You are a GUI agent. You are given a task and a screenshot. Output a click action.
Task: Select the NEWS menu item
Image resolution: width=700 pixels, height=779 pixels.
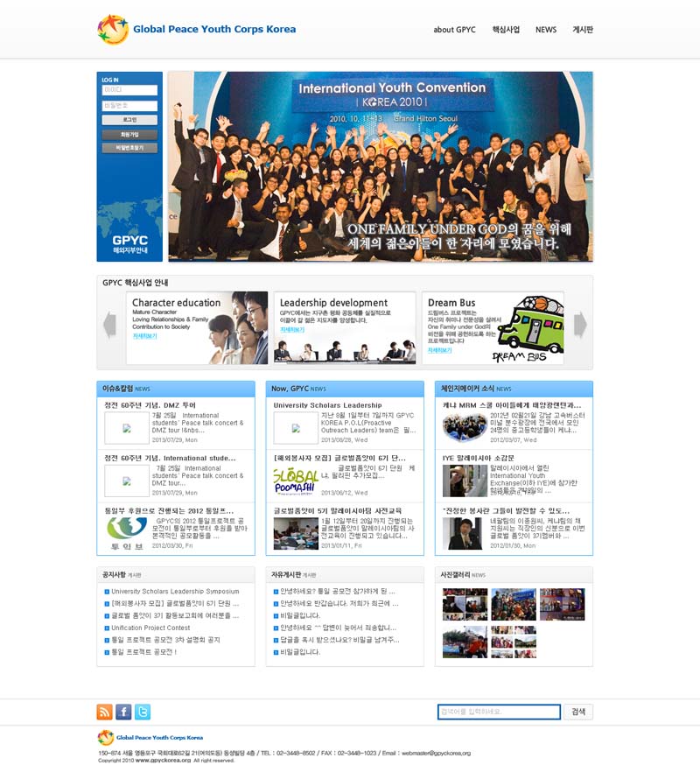pyautogui.click(x=546, y=30)
